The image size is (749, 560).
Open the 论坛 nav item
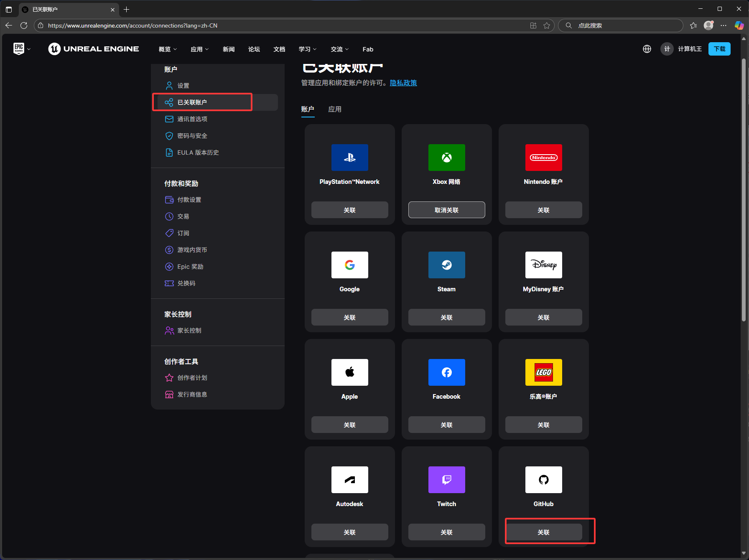pyautogui.click(x=254, y=49)
